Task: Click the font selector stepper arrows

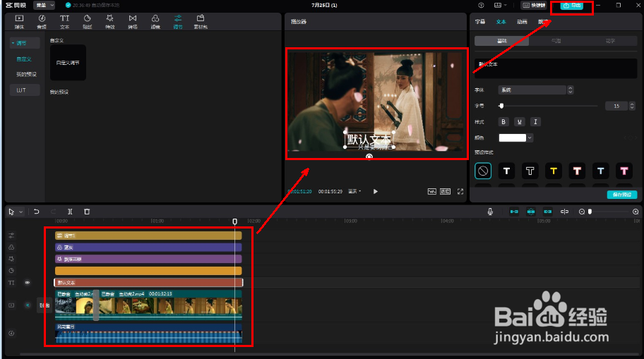Action: tap(570, 90)
